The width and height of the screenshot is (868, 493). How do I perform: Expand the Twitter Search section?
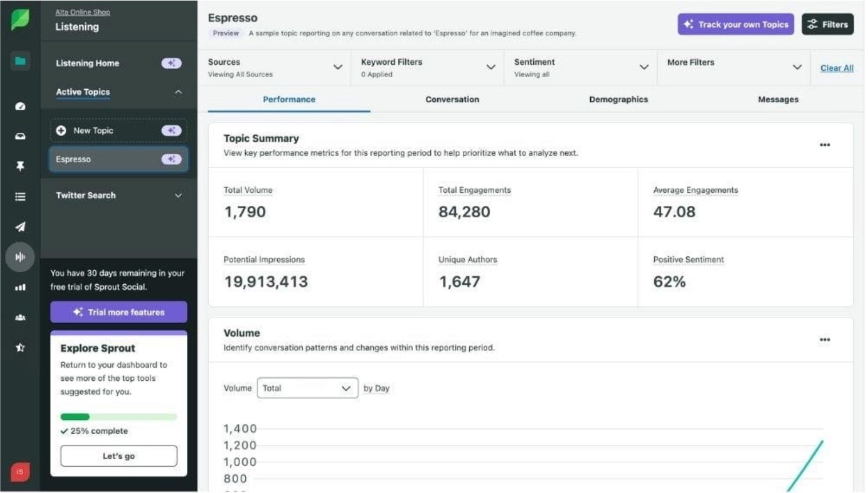(x=178, y=196)
